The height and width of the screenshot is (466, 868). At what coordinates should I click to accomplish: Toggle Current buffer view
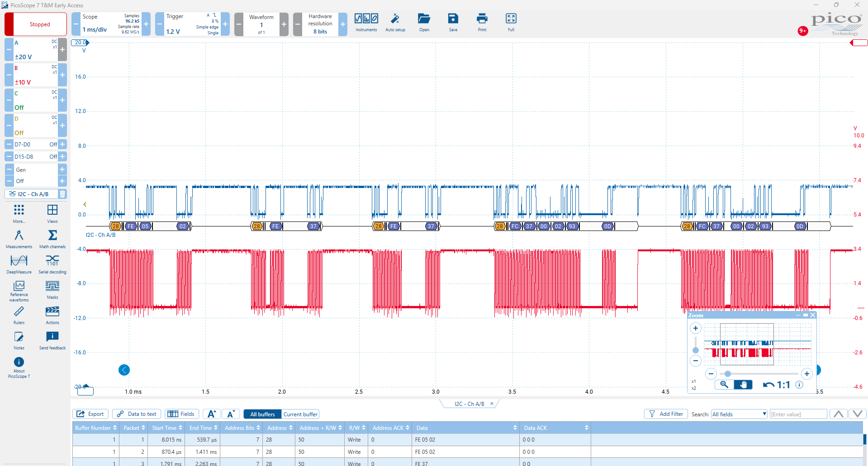click(x=300, y=414)
